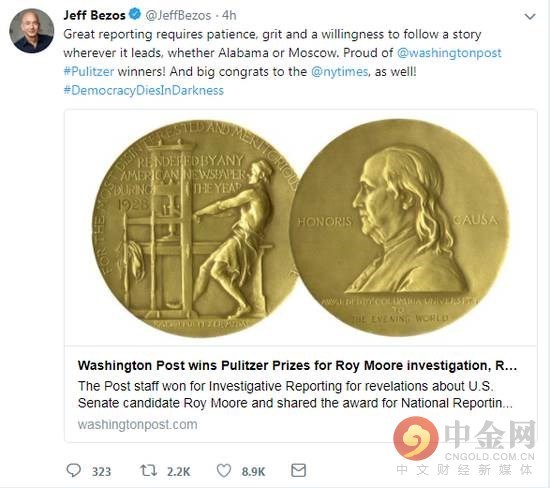
Task: Follow the #Pulitzer hashtag
Action: [89, 72]
